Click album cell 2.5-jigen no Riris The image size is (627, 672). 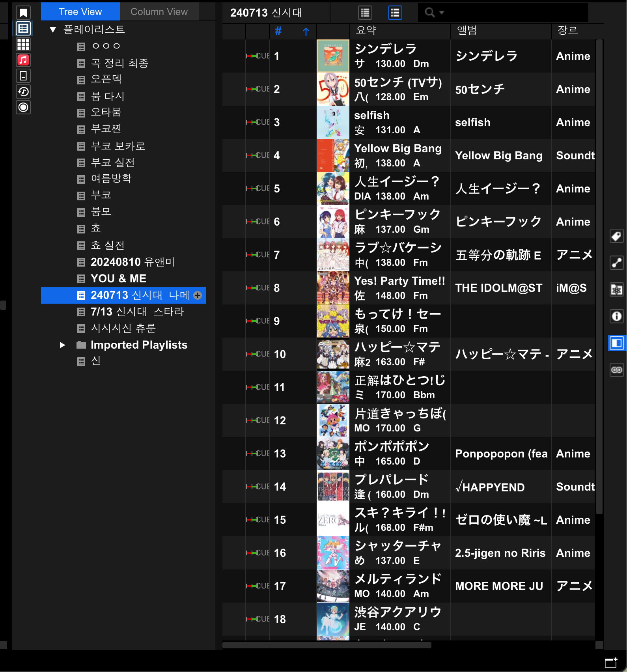(501, 553)
